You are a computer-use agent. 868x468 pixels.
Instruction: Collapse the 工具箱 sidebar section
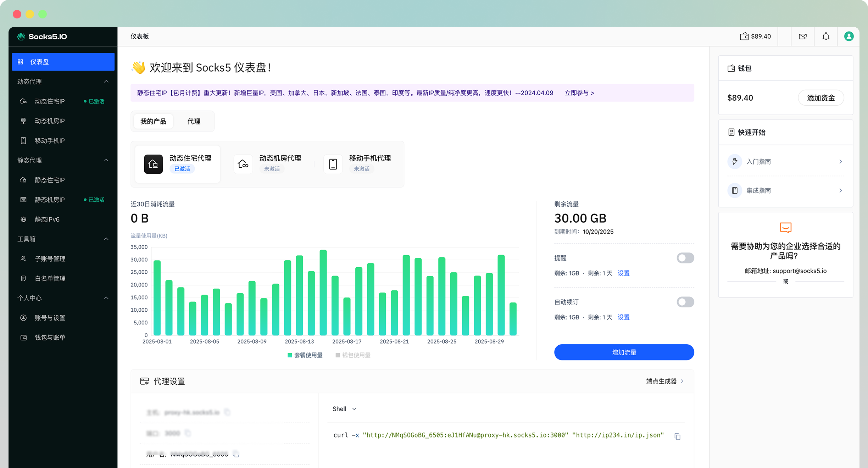click(x=106, y=239)
